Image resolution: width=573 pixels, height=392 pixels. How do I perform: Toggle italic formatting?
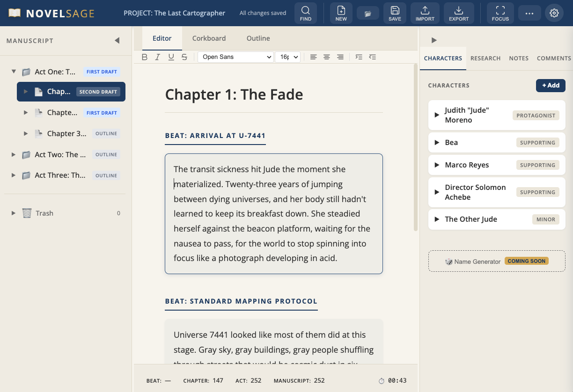point(158,57)
